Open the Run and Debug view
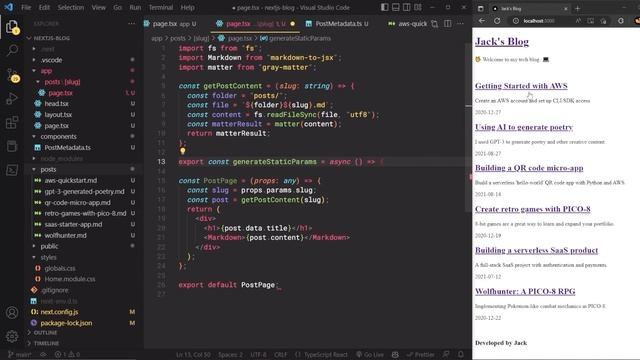The width and height of the screenshot is (640, 360). coord(12,98)
